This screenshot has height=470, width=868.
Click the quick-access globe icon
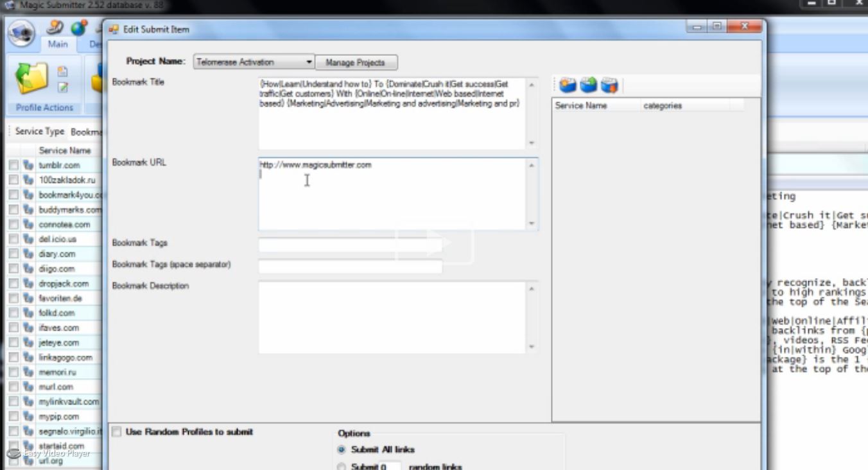[78, 28]
